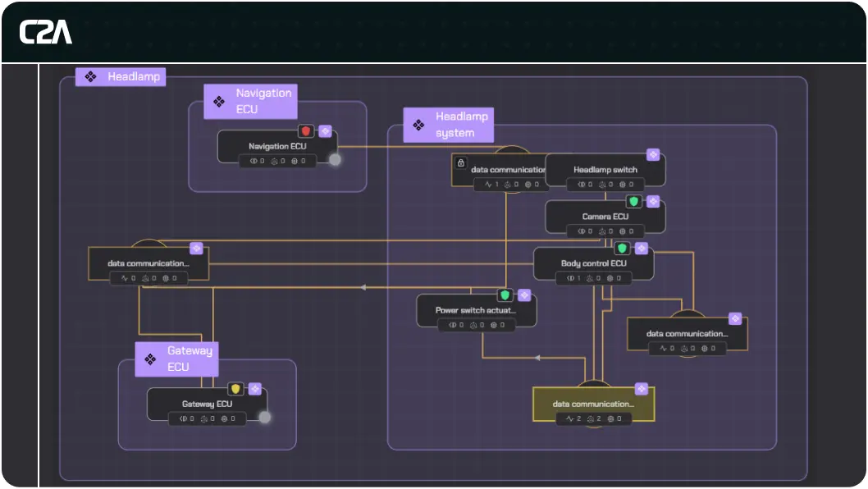
Task: Open the purple badge on the all-zero Headlamp system data communication node
Action: point(735,318)
